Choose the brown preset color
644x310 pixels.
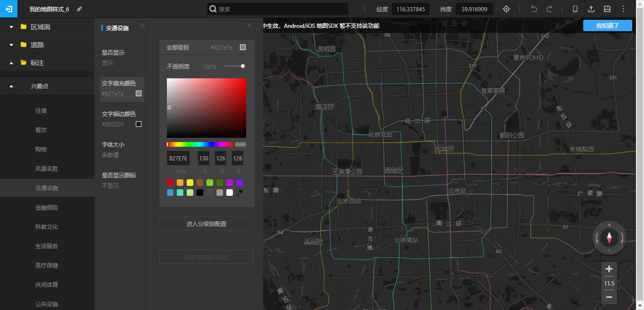click(200, 183)
